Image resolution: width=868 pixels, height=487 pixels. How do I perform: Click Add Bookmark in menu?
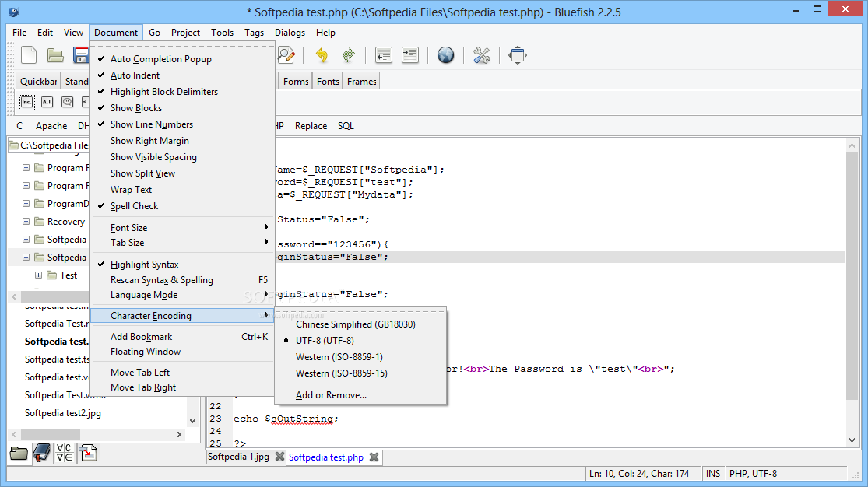pyautogui.click(x=182, y=337)
